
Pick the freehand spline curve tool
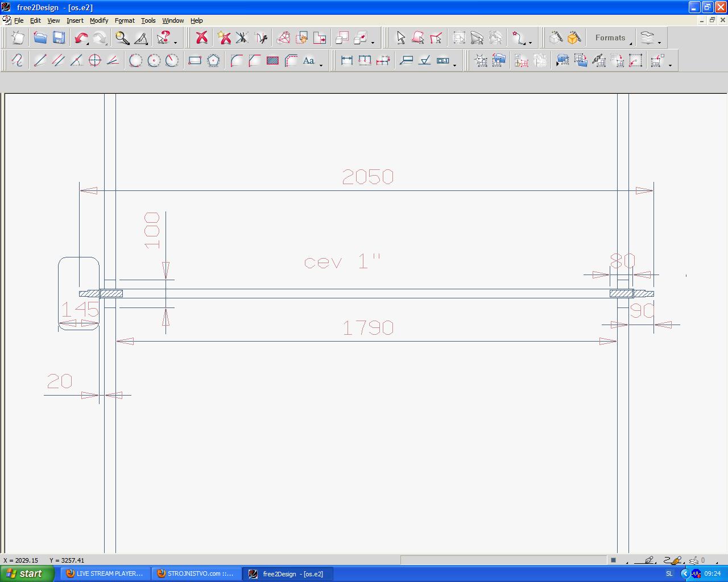click(17, 60)
